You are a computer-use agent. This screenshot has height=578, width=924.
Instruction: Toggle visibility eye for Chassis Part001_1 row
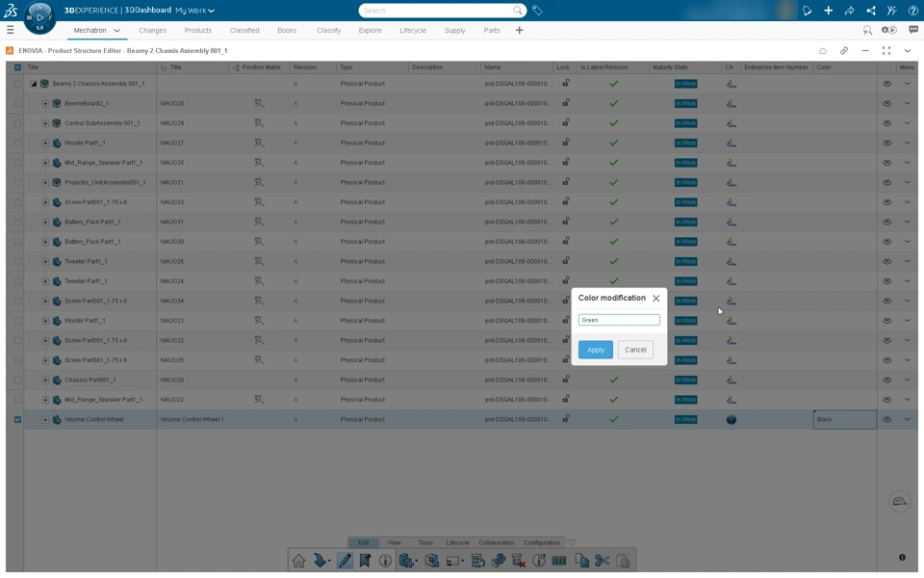coord(886,380)
